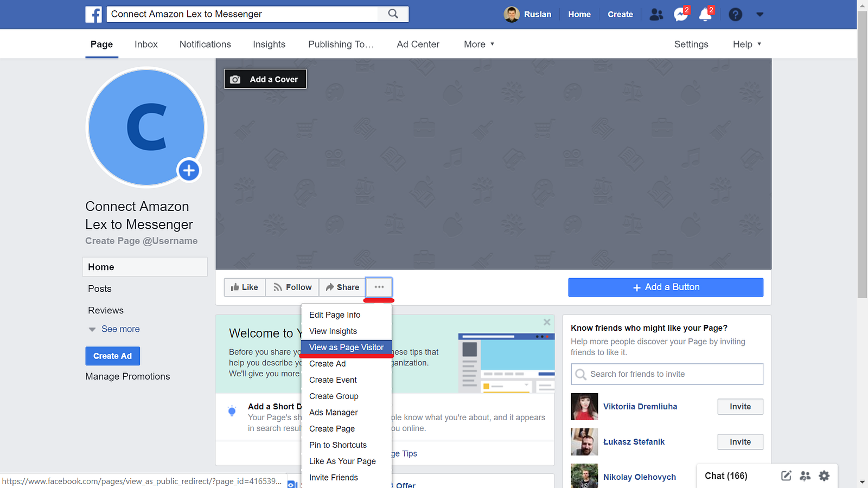868x488 pixels.
Task: Click Reviews in the page sidebar
Action: tap(106, 311)
